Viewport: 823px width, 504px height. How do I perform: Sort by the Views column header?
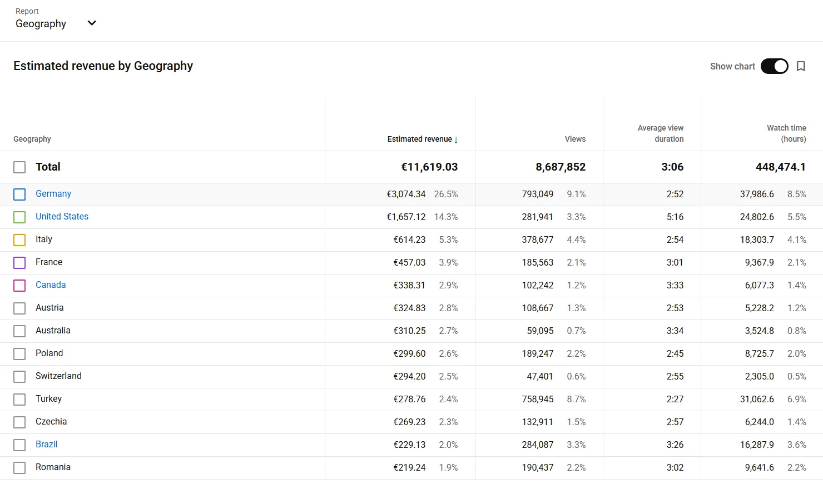click(575, 139)
